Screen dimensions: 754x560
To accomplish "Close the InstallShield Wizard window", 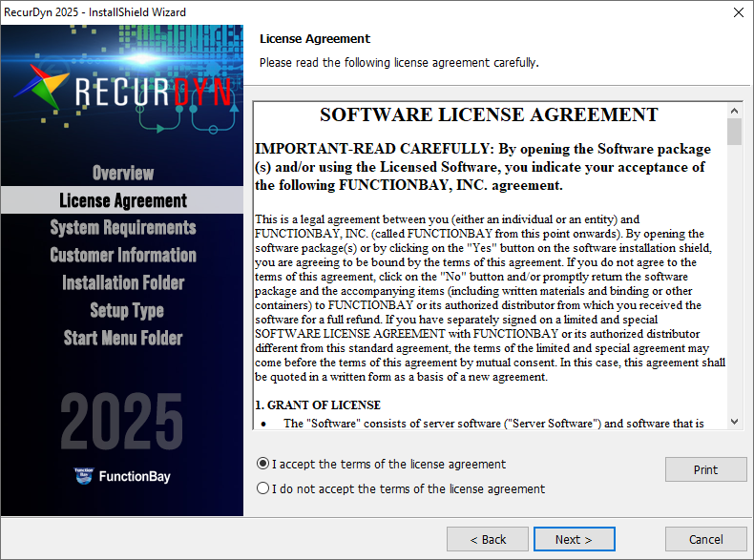I will click(739, 12).
